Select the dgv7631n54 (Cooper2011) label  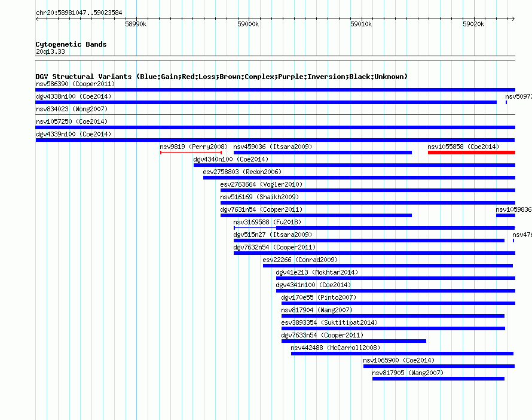(261, 209)
